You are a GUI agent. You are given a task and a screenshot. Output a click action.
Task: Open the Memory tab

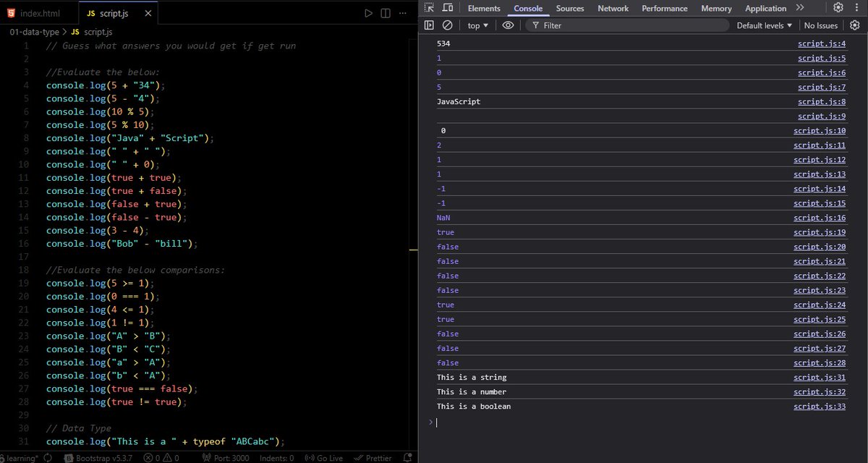(716, 8)
